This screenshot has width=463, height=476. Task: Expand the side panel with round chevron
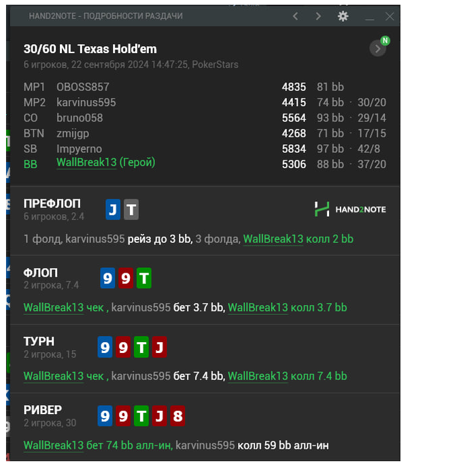coord(378,48)
